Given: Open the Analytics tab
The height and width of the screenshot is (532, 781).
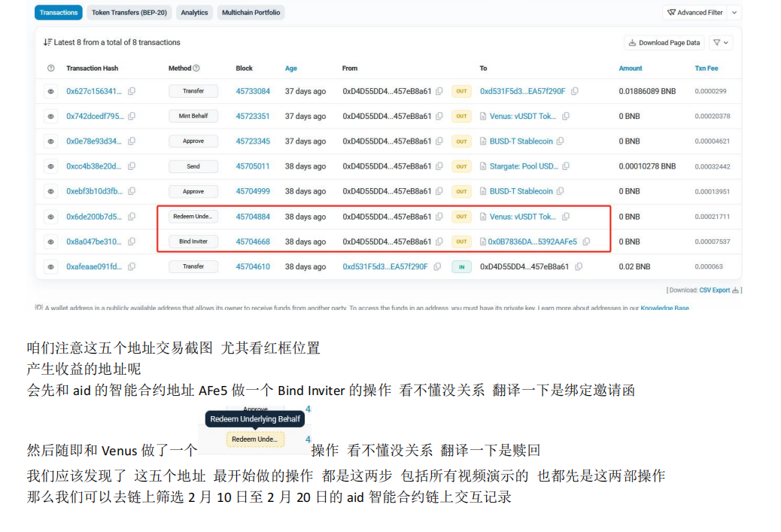Looking at the screenshot, I should pos(194,13).
